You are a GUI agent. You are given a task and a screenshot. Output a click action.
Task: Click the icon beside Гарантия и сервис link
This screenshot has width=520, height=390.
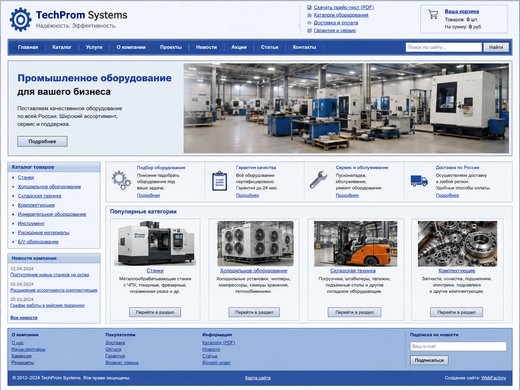[x=309, y=30]
